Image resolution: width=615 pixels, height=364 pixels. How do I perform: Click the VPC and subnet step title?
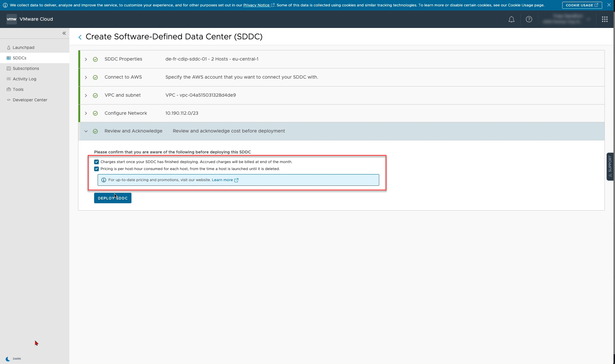click(122, 95)
